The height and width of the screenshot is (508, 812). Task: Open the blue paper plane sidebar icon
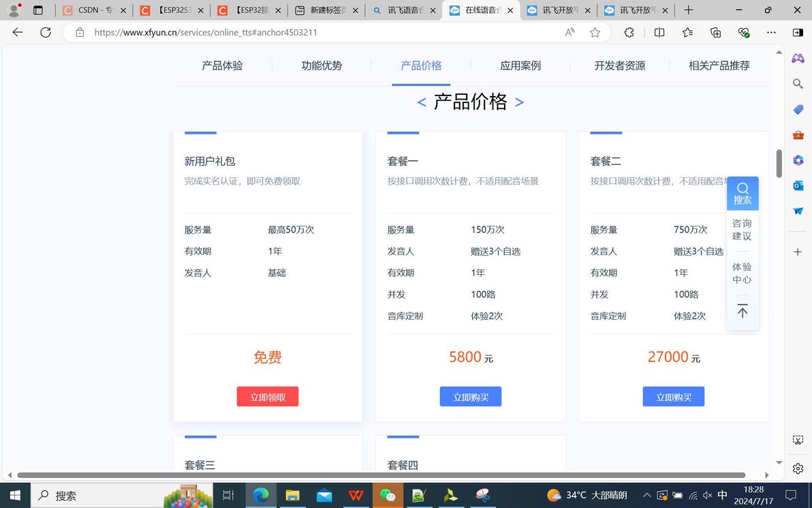tap(798, 211)
